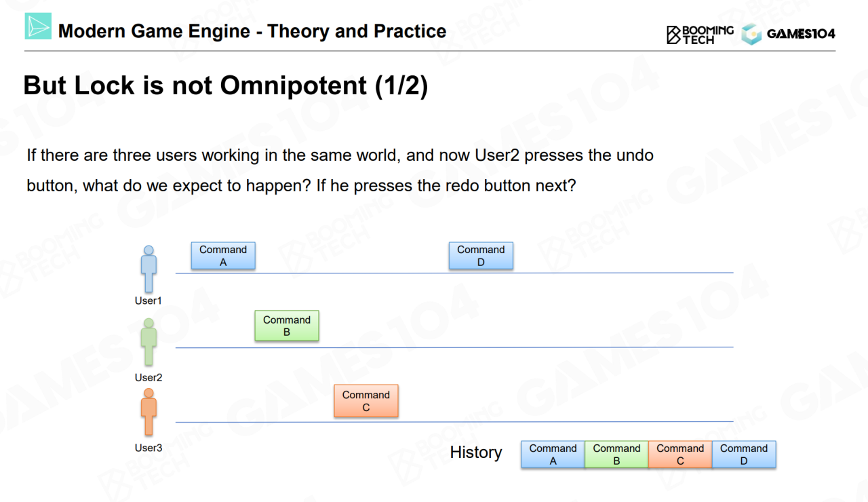Screen dimensions: 868x502
Task: Click the teal paper-plane logo in header
Action: click(x=38, y=26)
